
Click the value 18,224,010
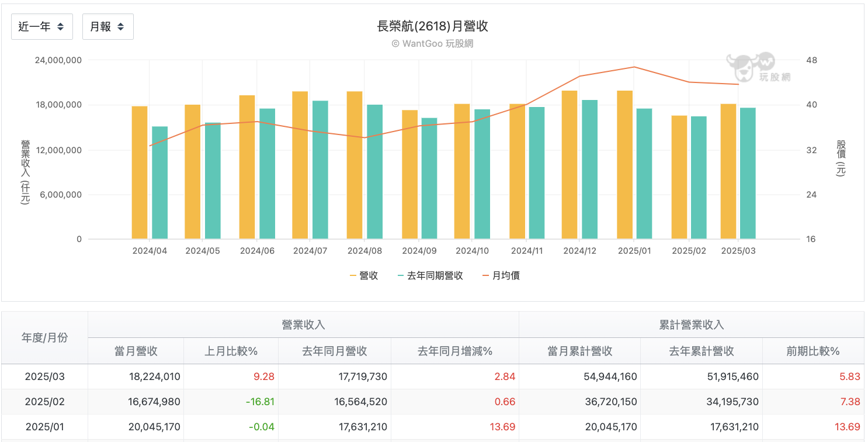[x=155, y=377]
